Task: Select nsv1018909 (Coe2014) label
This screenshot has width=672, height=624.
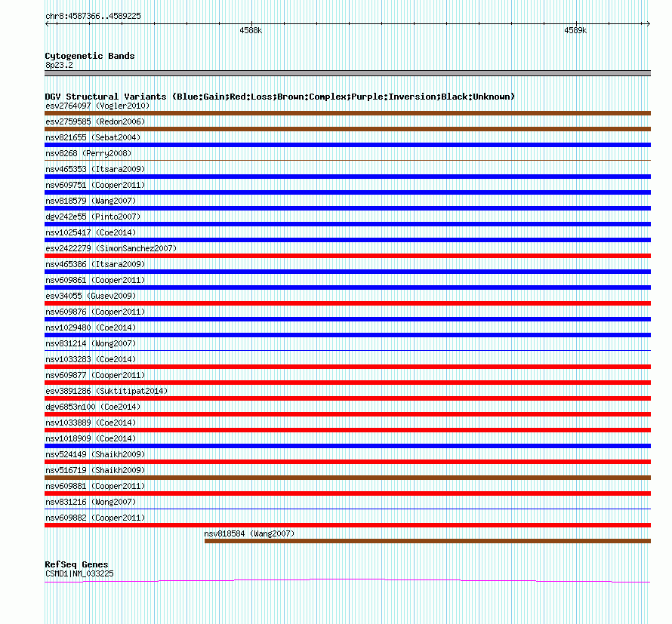Action: 91,438
